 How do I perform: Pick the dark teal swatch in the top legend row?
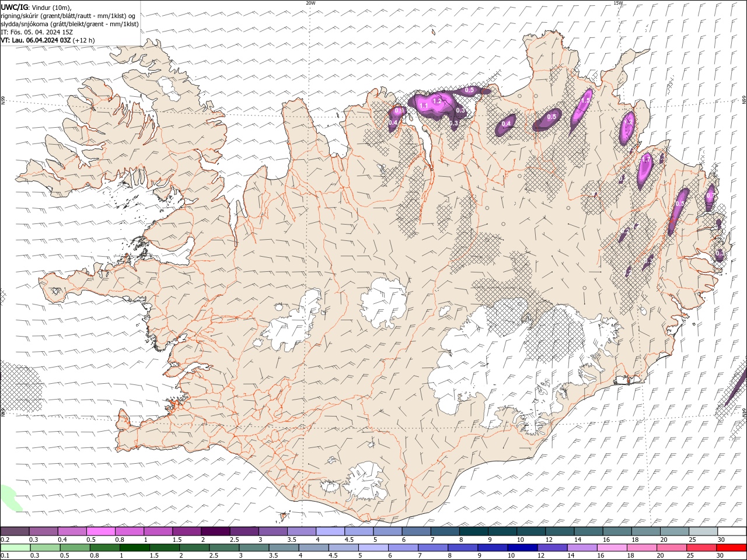point(474,531)
